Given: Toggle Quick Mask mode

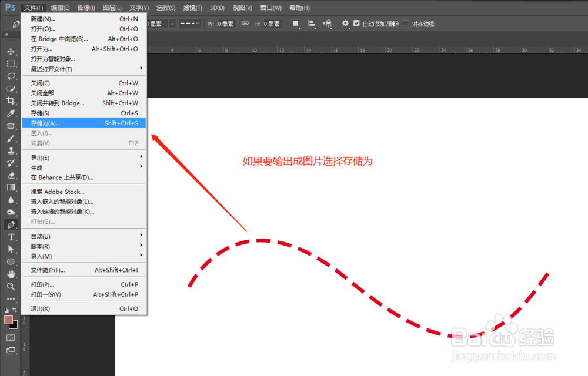Looking at the screenshot, I should coord(11,337).
